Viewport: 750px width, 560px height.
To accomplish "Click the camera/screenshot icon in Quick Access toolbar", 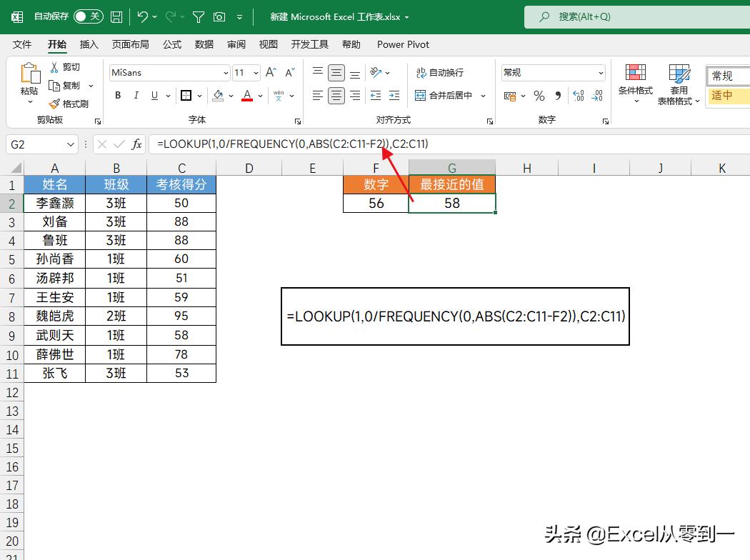I will 219,16.
